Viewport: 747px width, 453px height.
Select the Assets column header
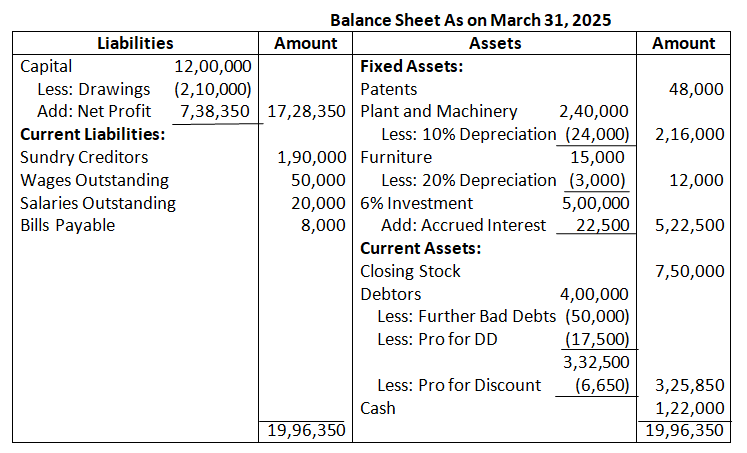click(x=495, y=43)
